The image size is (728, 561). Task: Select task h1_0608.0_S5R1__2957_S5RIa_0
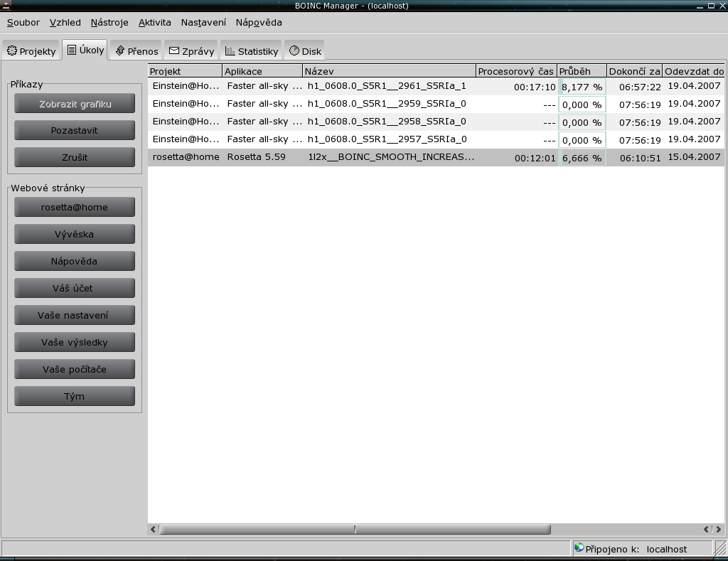click(x=387, y=139)
